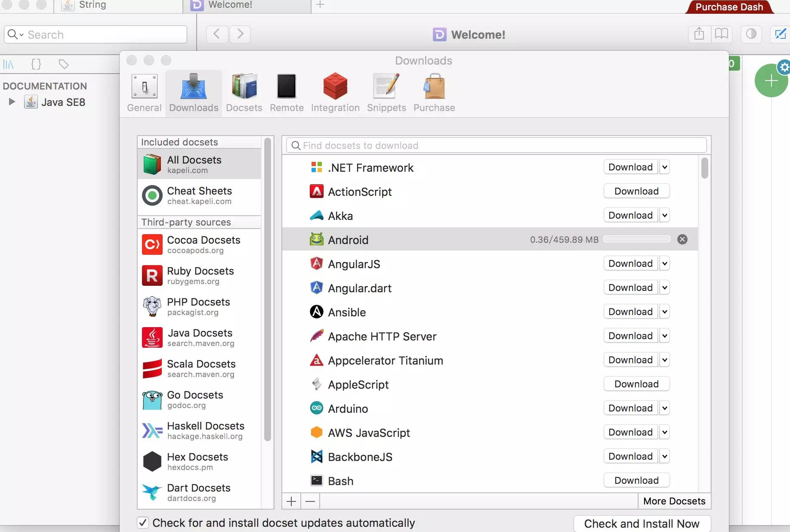This screenshot has width=790, height=532.
Task: Open version dropdown for AngularJS
Action: [665, 263]
